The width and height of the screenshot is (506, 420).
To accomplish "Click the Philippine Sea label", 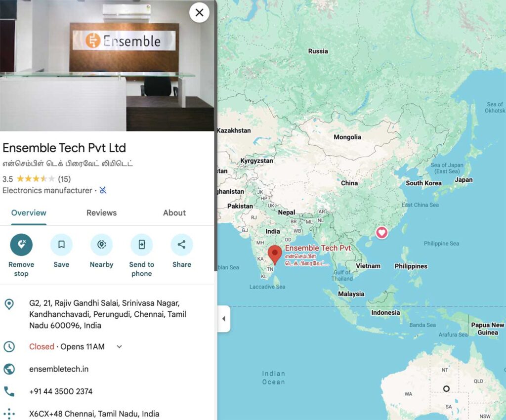I will coord(441,244).
